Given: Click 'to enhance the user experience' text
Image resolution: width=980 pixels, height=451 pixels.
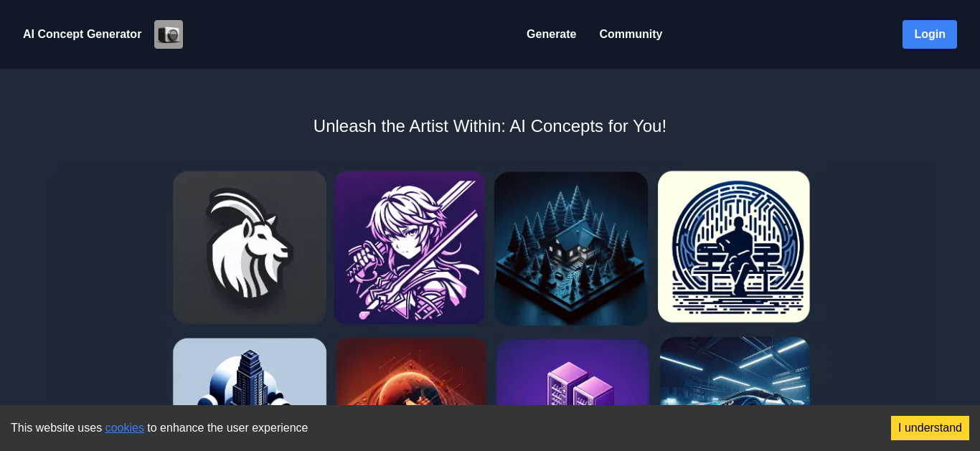Looking at the screenshot, I should click(x=227, y=428).
